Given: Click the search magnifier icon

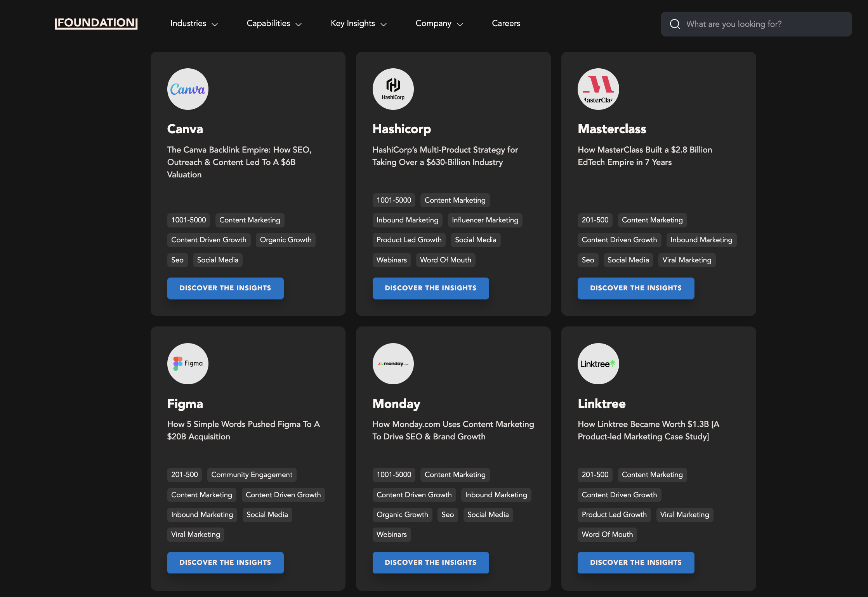Looking at the screenshot, I should pos(675,24).
